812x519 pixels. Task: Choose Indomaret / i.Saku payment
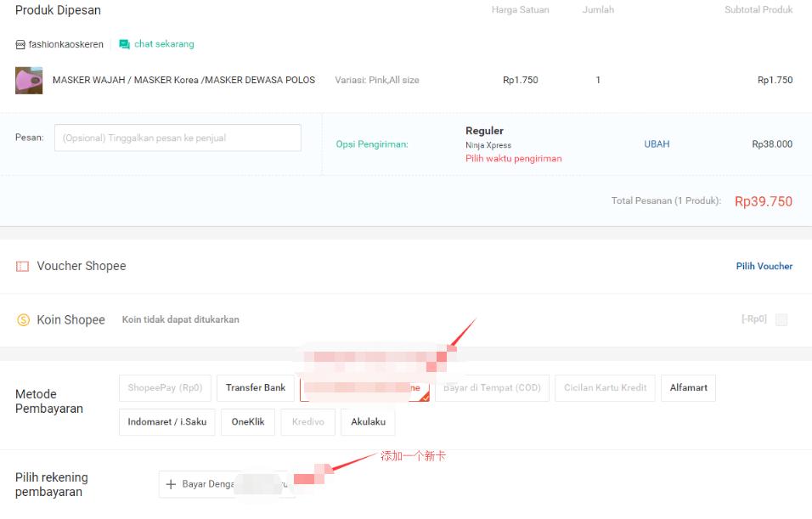coord(166,422)
